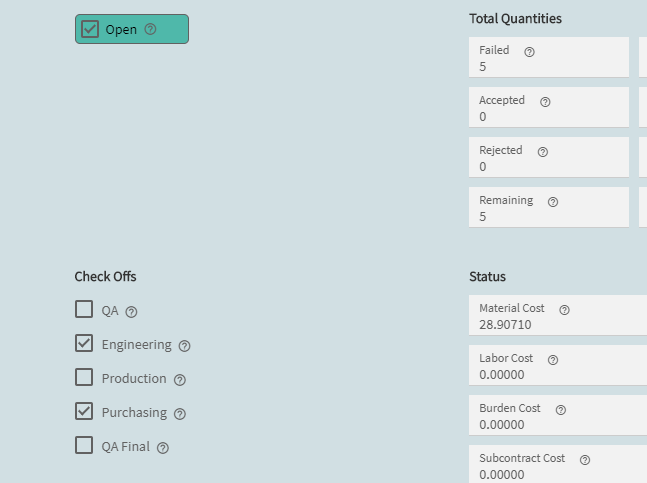
Task: Click help icon next to Remaining
Action: (x=553, y=202)
